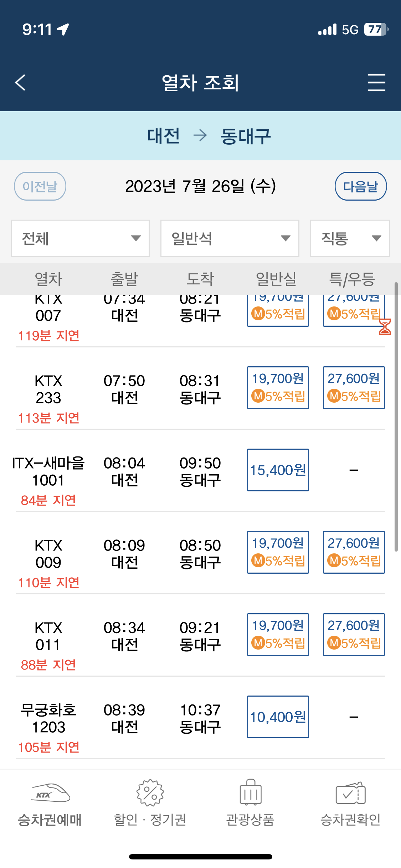Go to next day with 다음날
Screen dimensions: 401x868
(361, 186)
